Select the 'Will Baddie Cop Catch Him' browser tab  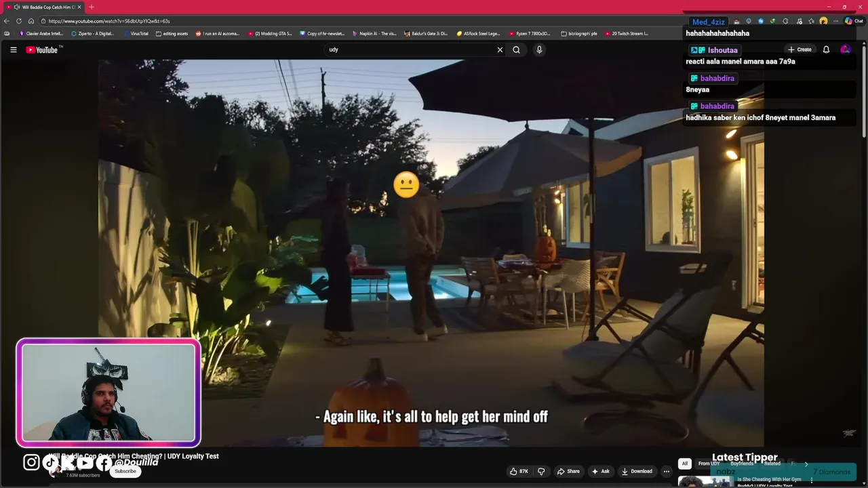[x=43, y=7]
